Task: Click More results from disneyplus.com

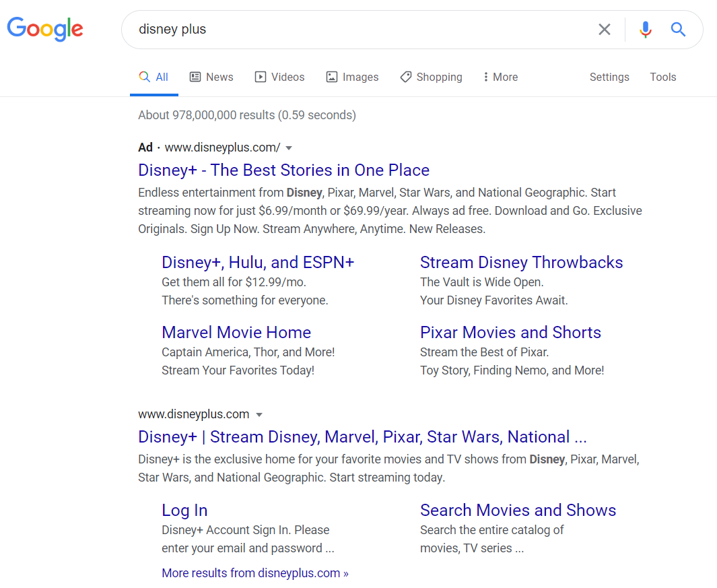Action: pyautogui.click(x=255, y=573)
